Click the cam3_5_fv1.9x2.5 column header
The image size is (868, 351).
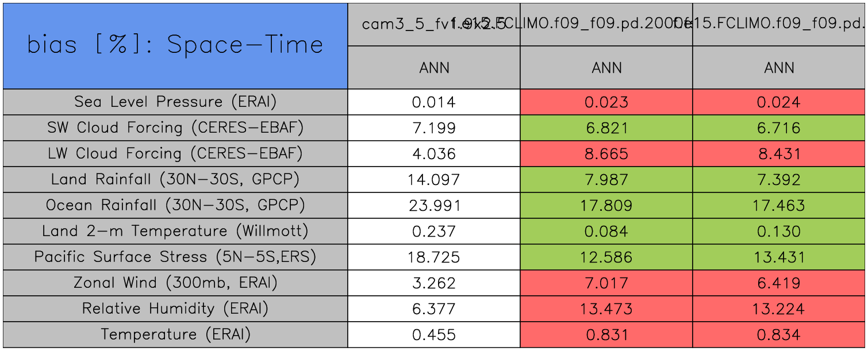[402, 25]
